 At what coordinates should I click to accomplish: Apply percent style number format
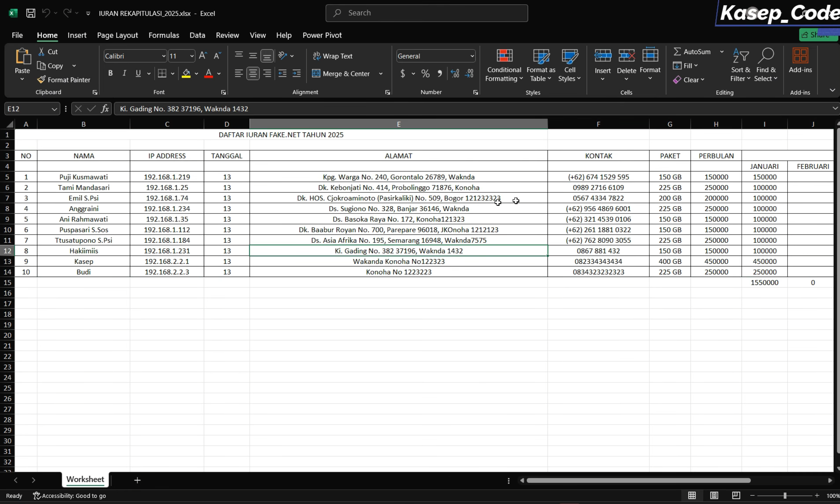point(425,73)
